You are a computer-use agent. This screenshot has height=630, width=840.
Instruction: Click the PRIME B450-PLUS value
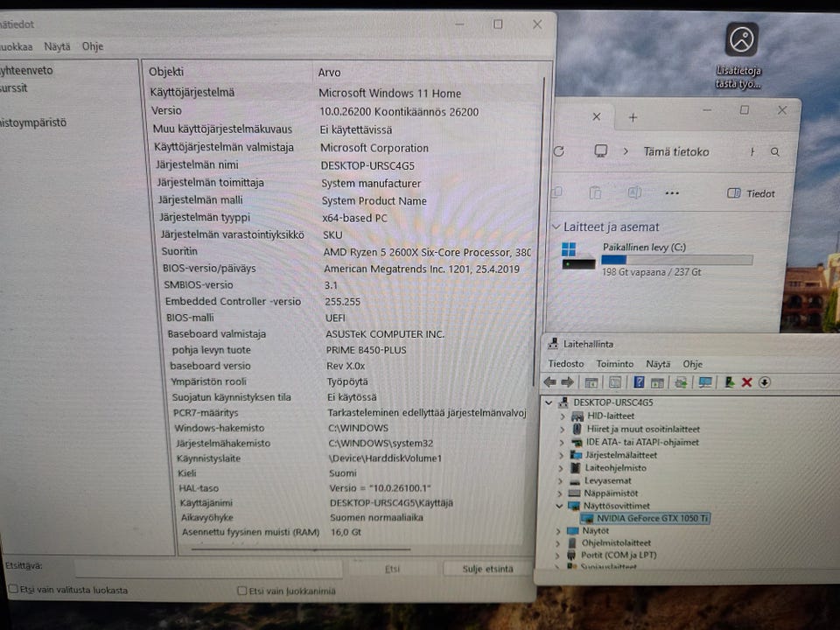tap(366, 350)
